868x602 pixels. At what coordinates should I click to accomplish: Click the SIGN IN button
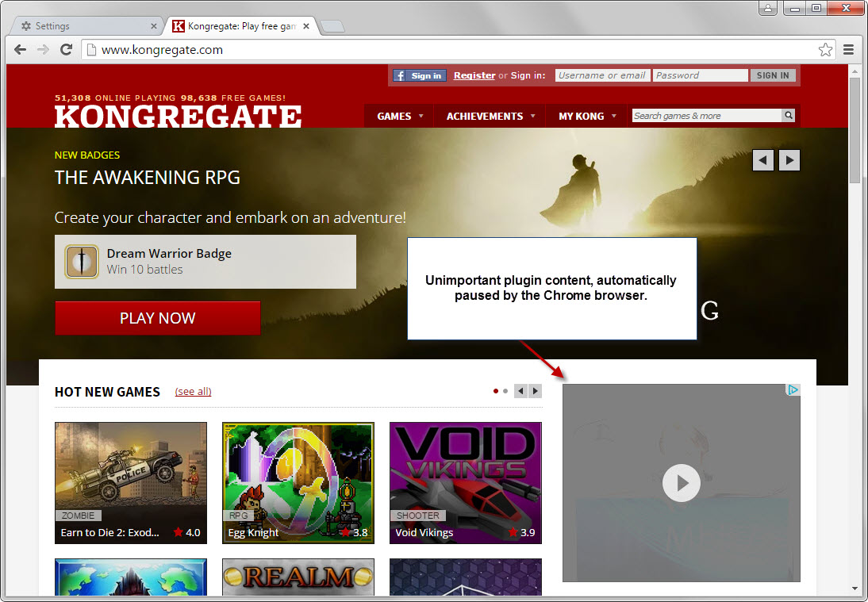[x=773, y=75]
